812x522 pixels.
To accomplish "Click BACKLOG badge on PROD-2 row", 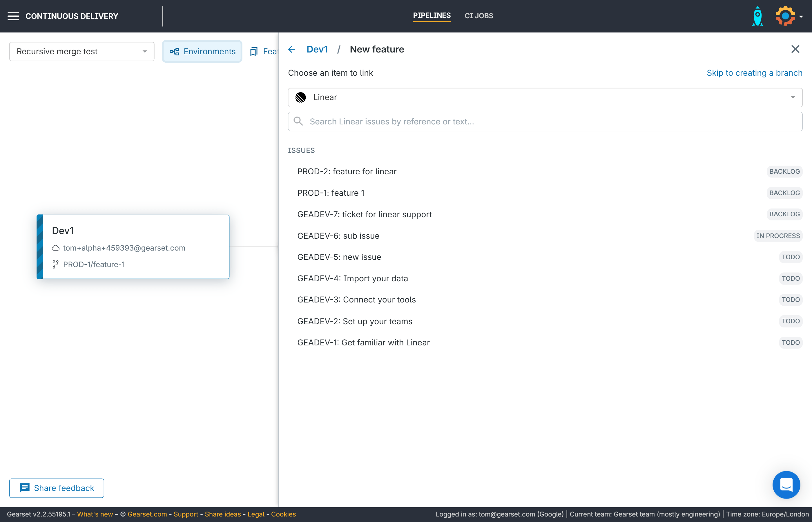I will [784, 171].
